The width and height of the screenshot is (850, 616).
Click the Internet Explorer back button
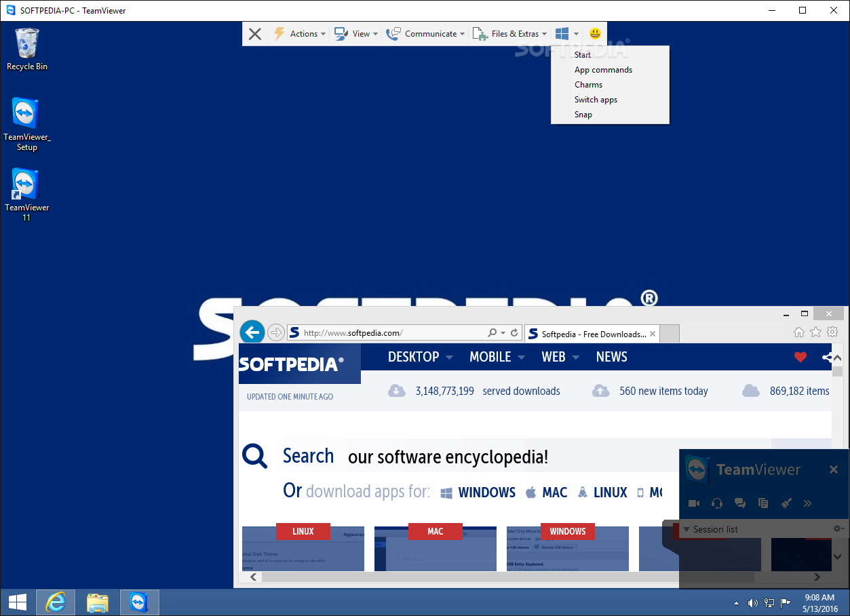(252, 332)
